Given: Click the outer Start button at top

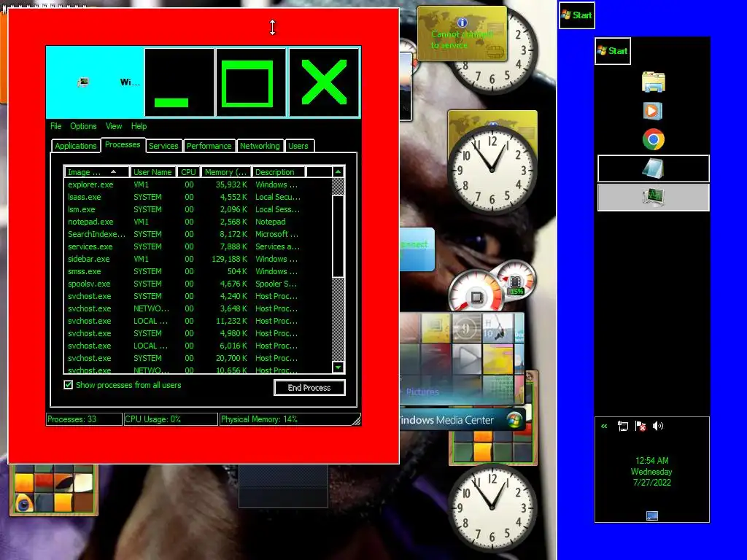Looking at the screenshot, I should (576, 15).
